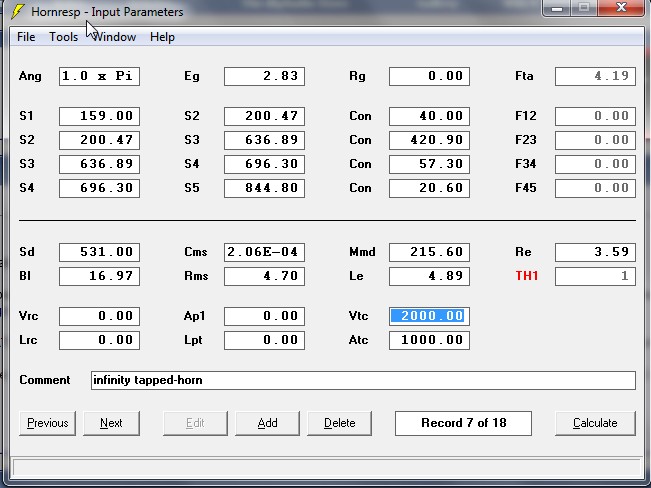Close the Hornresp window

(x=621, y=8)
